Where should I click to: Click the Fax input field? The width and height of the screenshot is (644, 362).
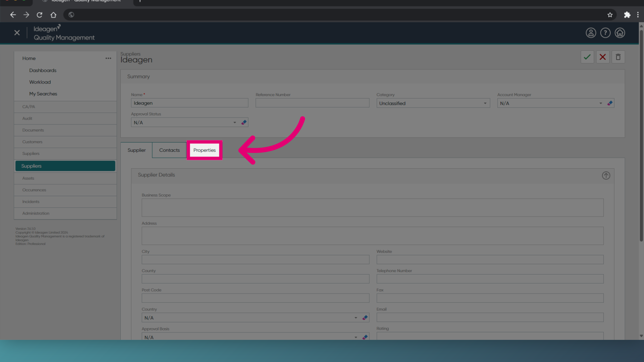point(490,298)
